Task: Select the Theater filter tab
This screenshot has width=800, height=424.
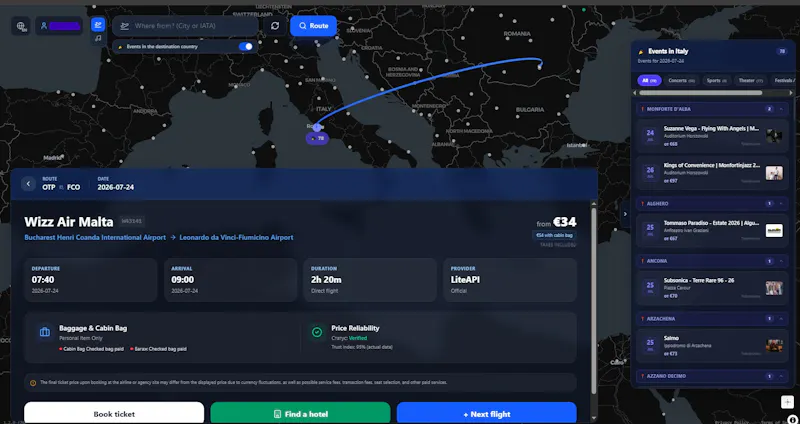Action: coord(750,81)
